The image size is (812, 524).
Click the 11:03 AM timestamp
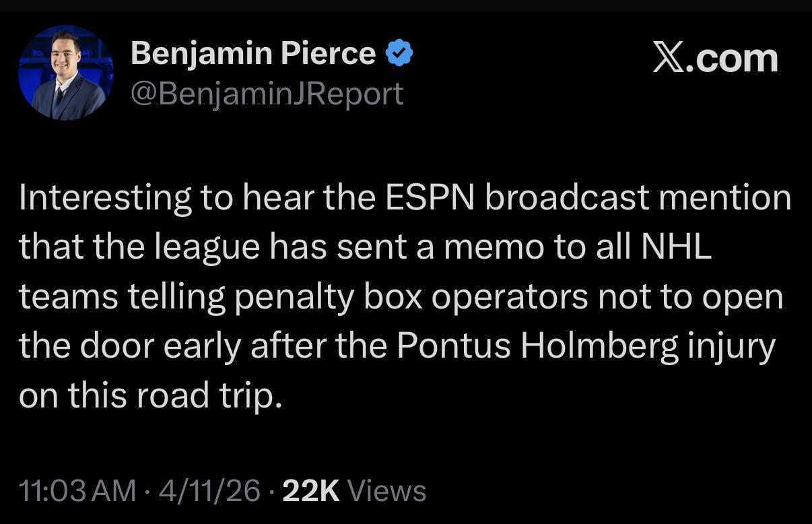77,490
